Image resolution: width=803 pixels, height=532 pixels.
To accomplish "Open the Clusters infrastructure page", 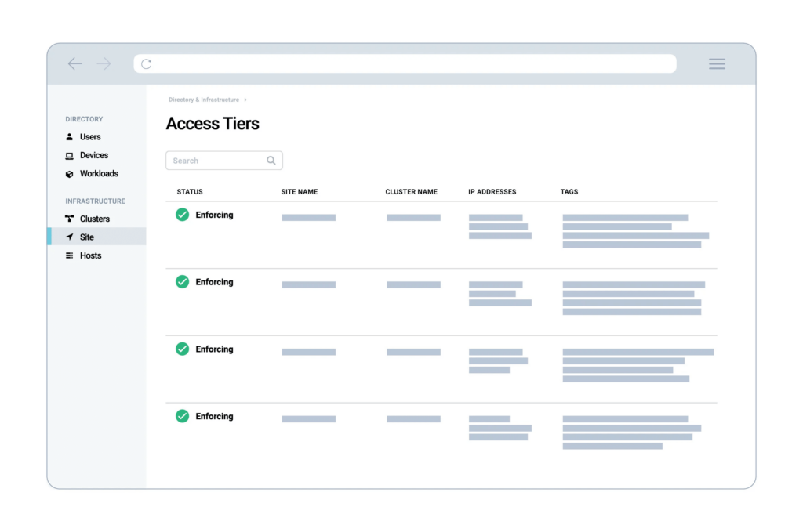I will pyautogui.click(x=95, y=219).
